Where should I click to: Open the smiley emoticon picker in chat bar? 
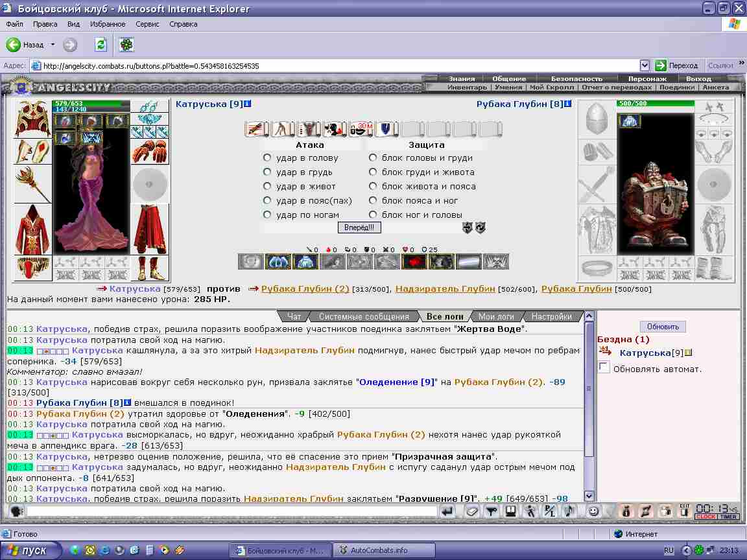[593, 511]
